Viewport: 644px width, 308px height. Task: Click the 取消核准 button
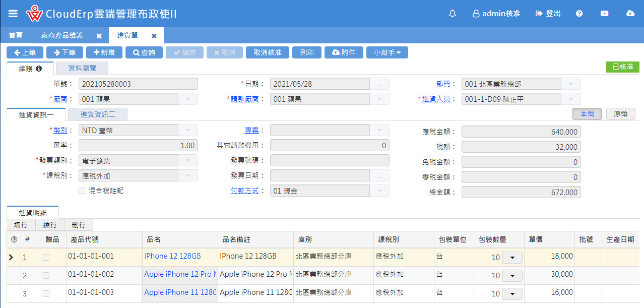click(268, 52)
